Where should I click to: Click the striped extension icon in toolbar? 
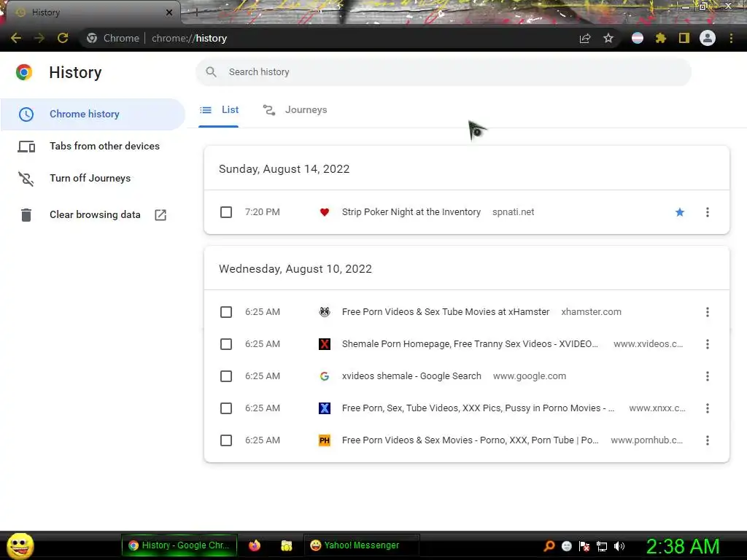pyautogui.click(x=638, y=38)
